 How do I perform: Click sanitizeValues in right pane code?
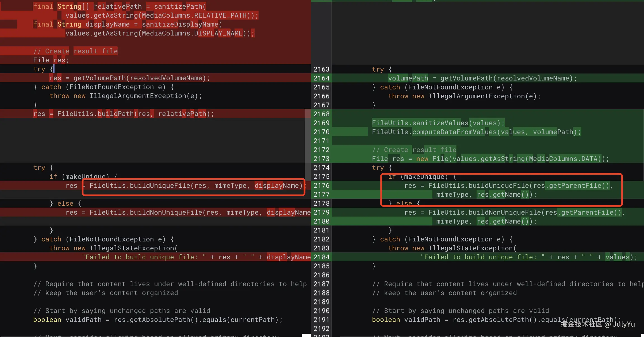pos(440,123)
